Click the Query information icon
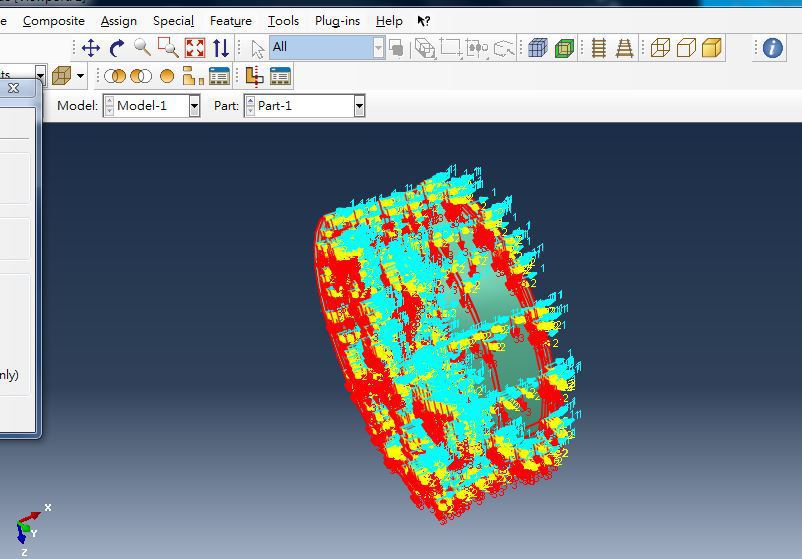The image size is (802, 559). point(772,47)
